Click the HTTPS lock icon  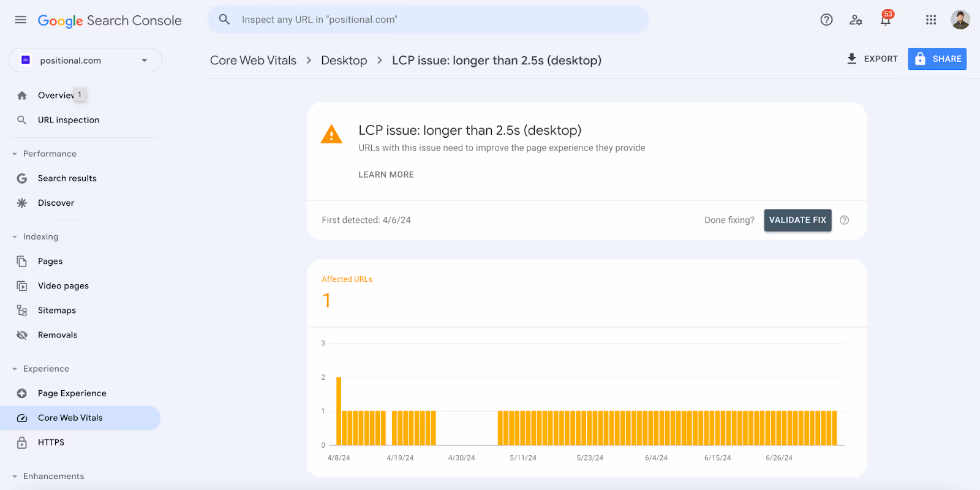(x=22, y=442)
